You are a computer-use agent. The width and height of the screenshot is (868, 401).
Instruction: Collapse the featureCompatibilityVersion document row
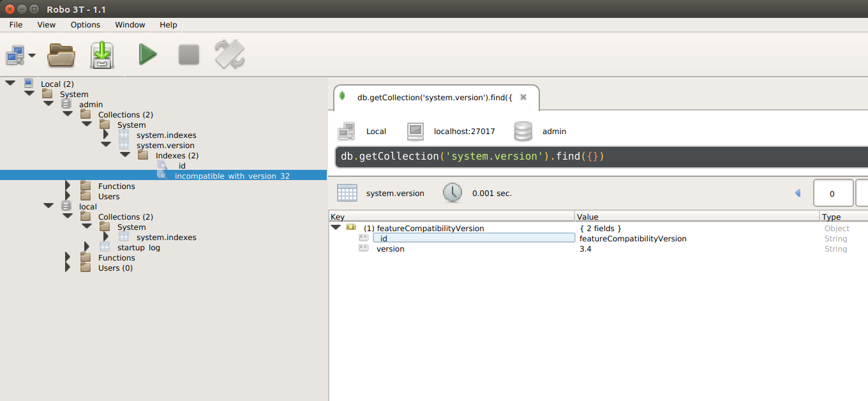pos(336,228)
